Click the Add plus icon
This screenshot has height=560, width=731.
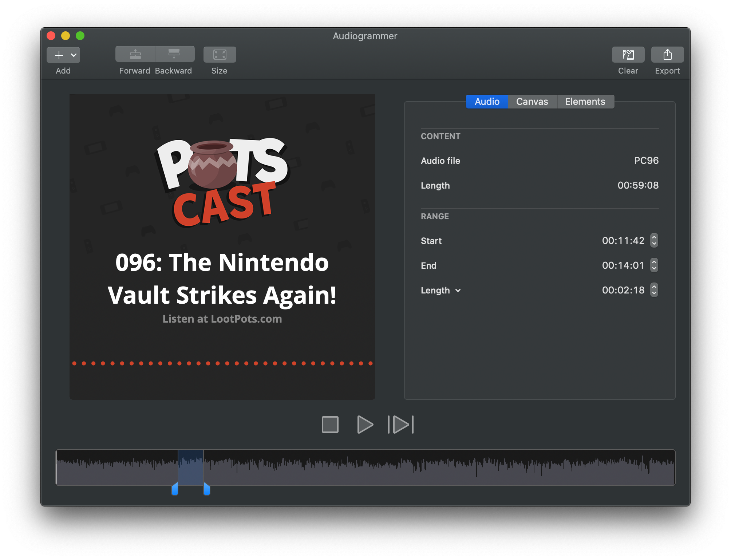pos(58,55)
